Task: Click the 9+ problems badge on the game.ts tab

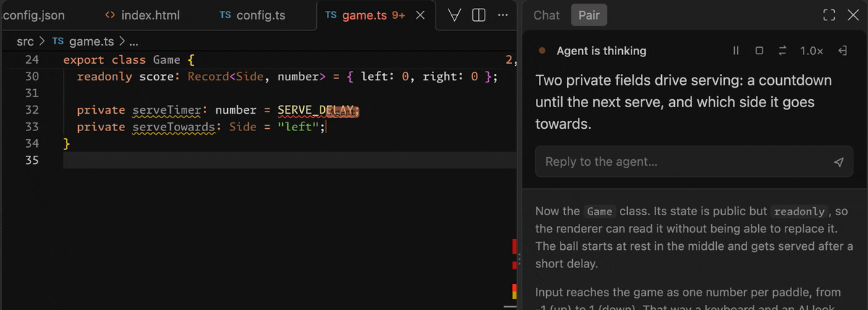Action: (x=399, y=15)
